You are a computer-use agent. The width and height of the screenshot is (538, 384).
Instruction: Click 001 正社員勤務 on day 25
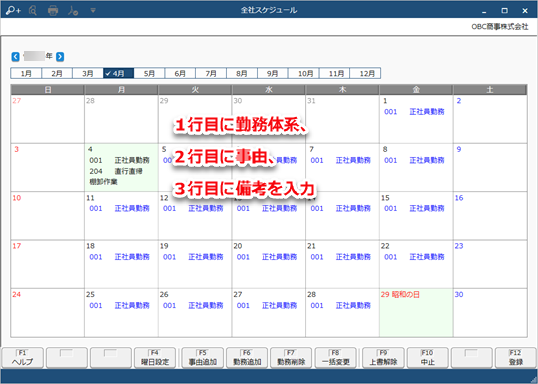click(119, 305)
